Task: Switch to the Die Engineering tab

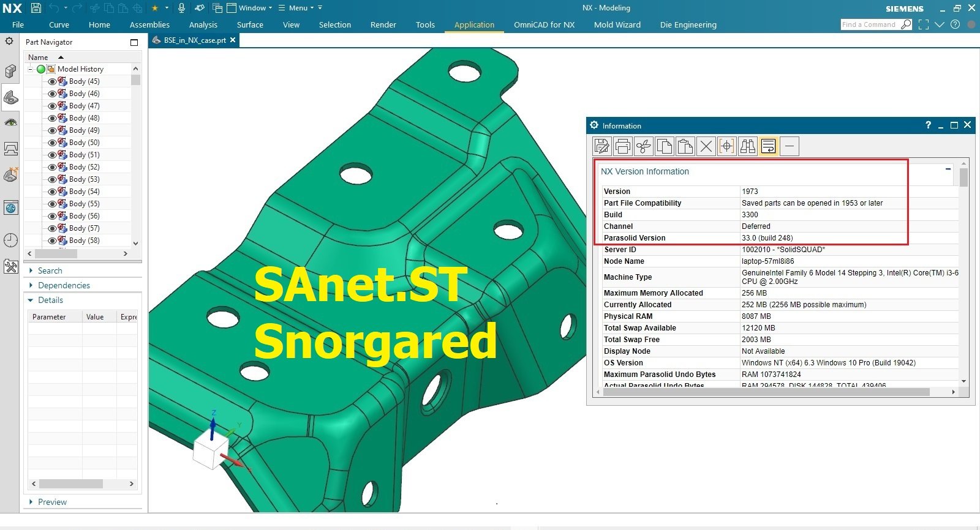Action: [688, 24]
